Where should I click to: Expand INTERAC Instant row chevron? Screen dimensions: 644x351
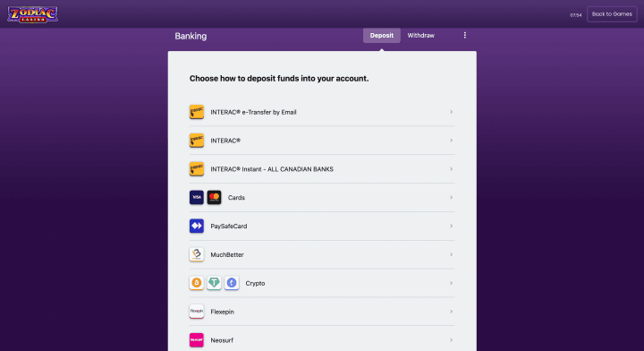click(x=451, y=169)
